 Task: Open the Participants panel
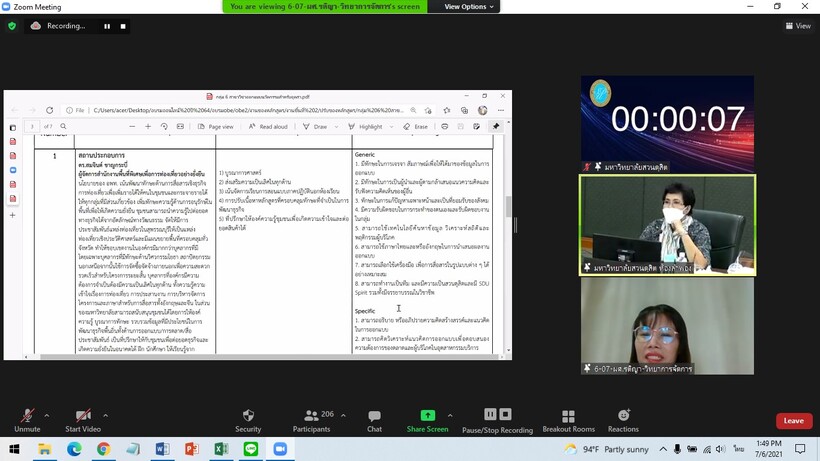click(x=312, y=421)
